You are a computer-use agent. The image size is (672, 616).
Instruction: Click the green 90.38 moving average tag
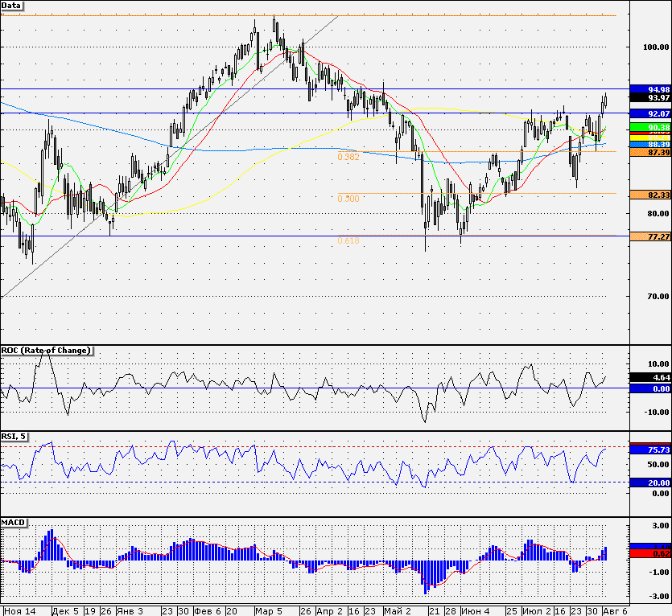pyautogui.click(x=651, y=127)
